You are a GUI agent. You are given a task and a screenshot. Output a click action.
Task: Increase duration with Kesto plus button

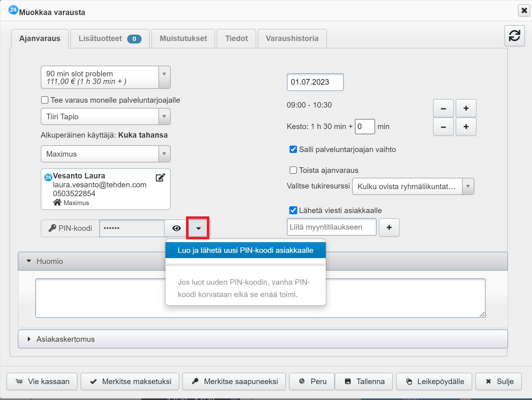pyautogui.click(x=466, y=127)
